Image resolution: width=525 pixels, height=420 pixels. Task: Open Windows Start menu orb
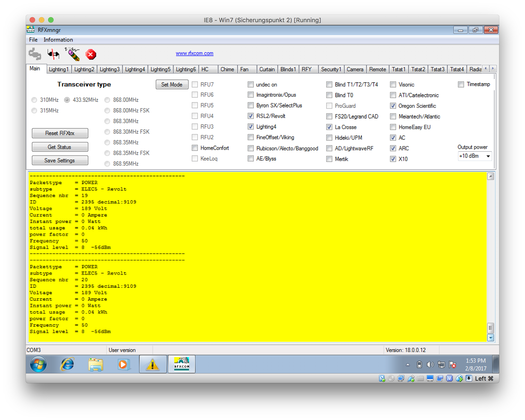click(x=38, y=364)
